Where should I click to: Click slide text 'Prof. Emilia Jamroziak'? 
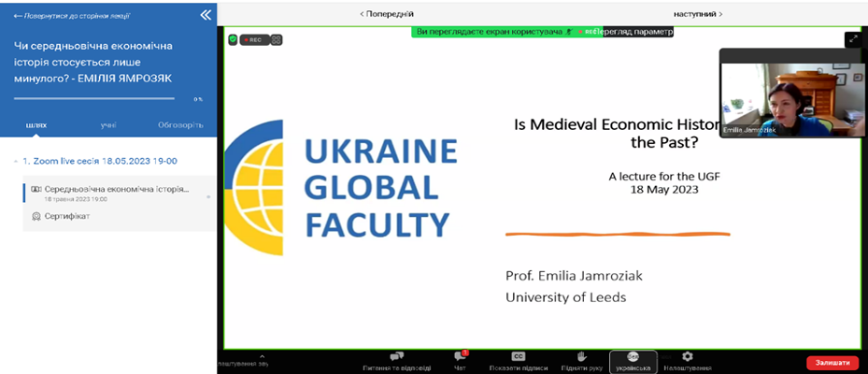coord(574,276)
